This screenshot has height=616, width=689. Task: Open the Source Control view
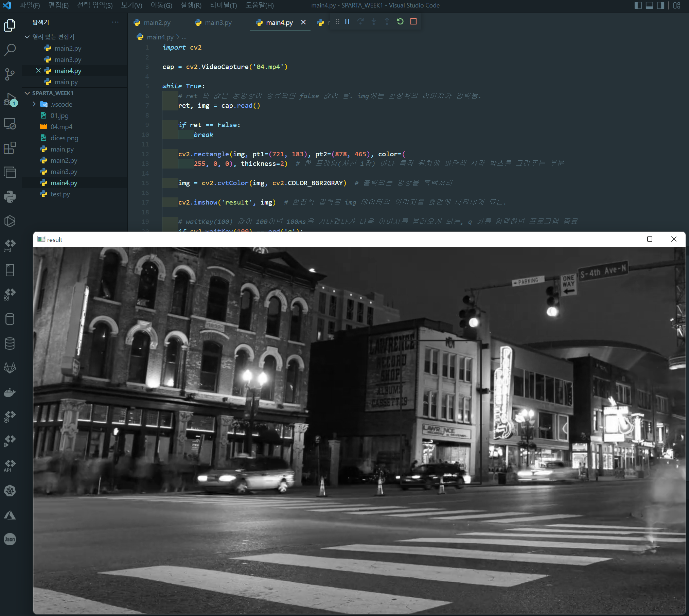coord(10,74)
